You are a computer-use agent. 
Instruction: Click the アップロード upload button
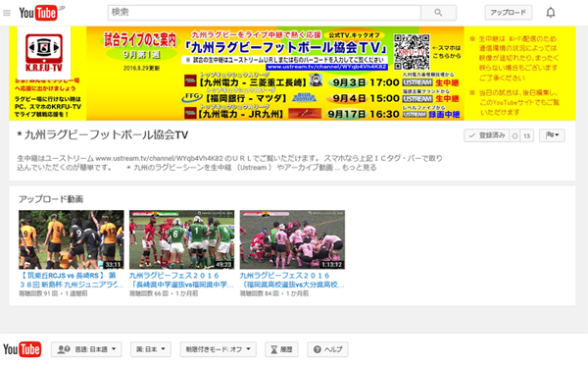pos(508,13)
